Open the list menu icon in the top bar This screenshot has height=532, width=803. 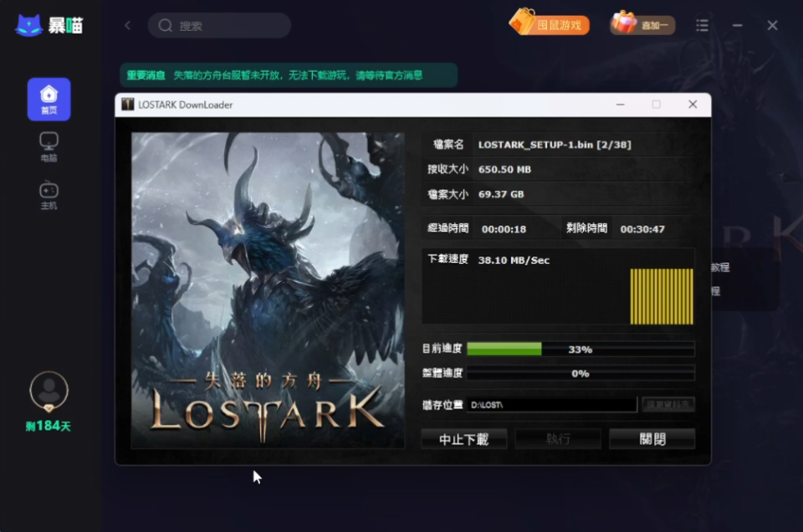coord(702,25)
